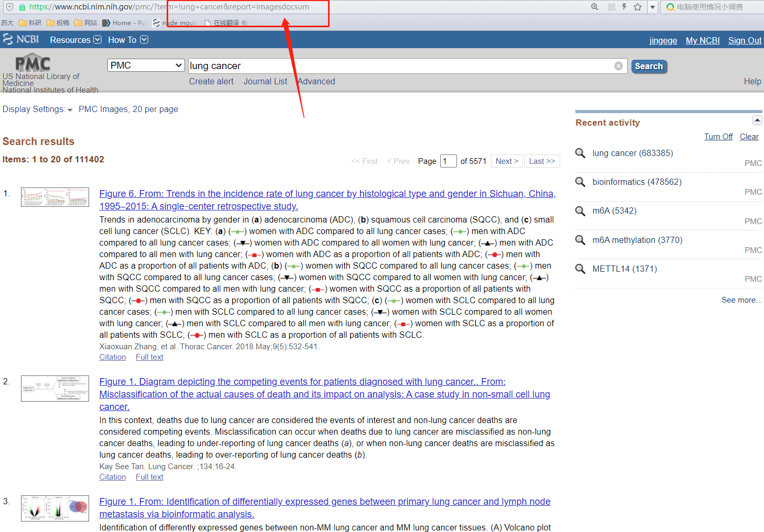764x532 pixels.
Task: Open Figure 1 differentially expressed genes link
Action: coord(325,508)
